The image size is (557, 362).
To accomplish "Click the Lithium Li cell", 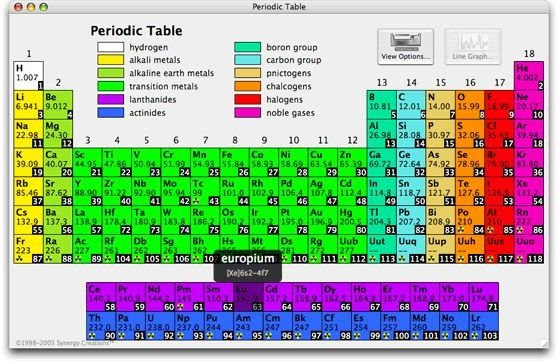I will point(29,105).
